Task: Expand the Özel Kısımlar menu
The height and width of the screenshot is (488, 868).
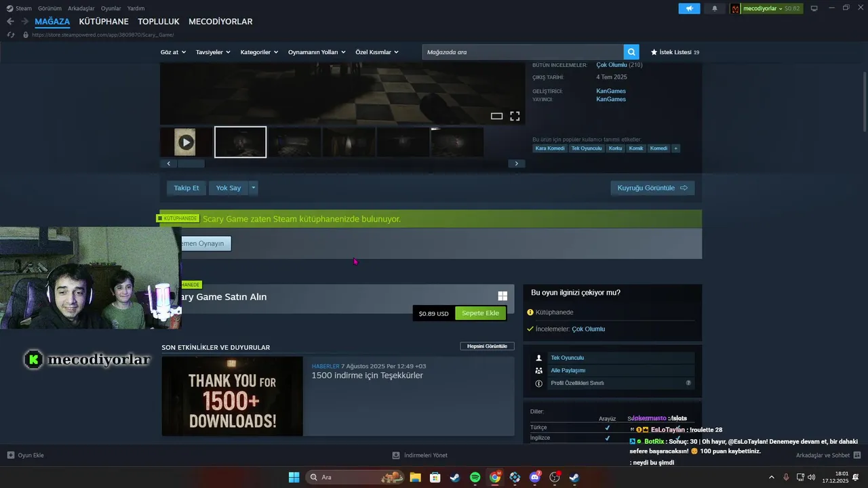Action: coord(377,52)
